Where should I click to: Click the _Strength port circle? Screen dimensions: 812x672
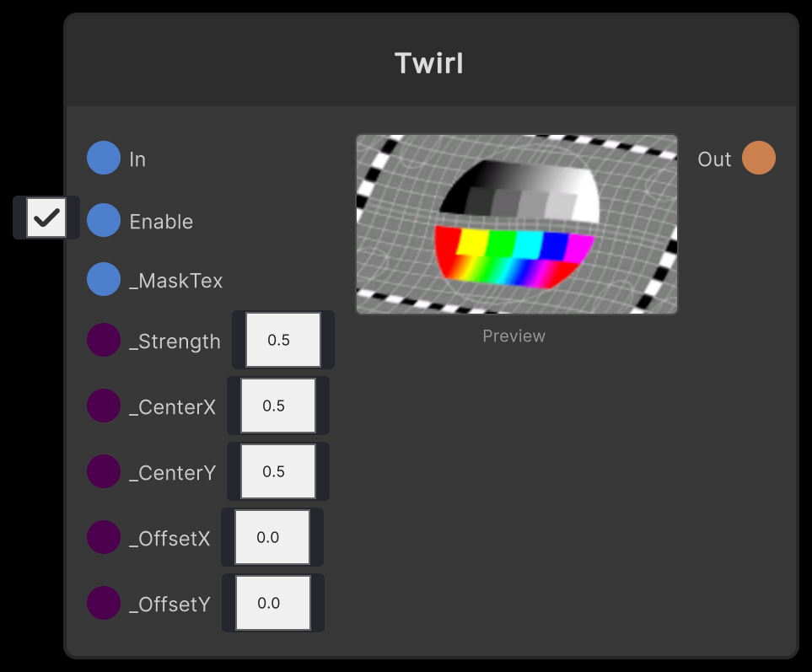(103, 340)
